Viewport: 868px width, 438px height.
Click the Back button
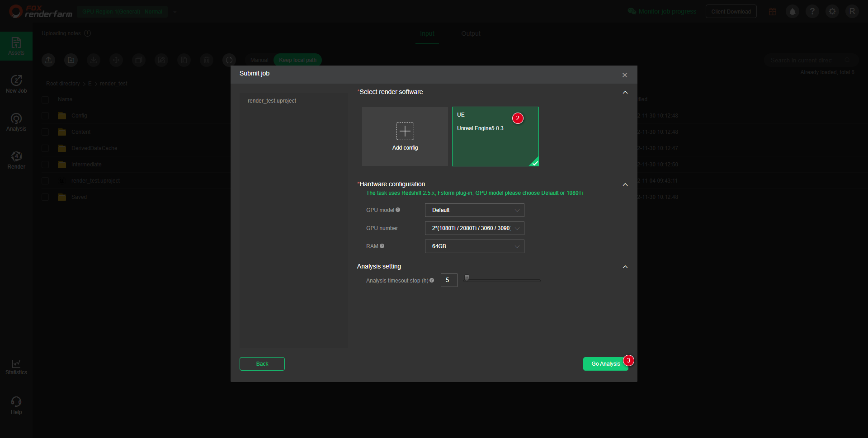pyautogui.click(x=262, y=364)
